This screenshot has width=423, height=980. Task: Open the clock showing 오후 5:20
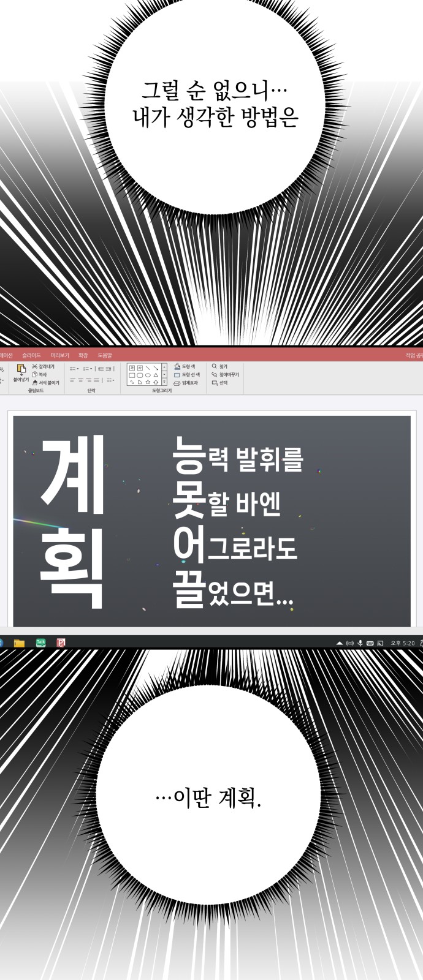[403, 643]
